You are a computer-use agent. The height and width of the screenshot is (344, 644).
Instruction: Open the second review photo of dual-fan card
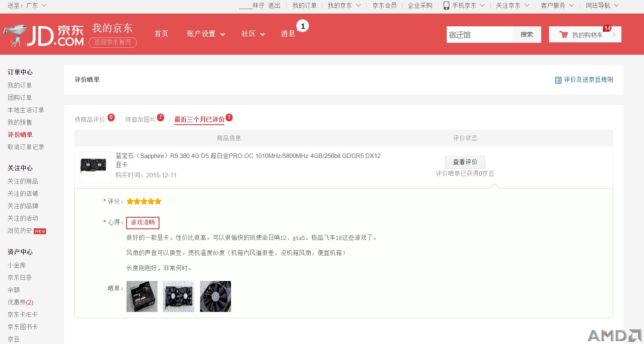tap(178, 296)
